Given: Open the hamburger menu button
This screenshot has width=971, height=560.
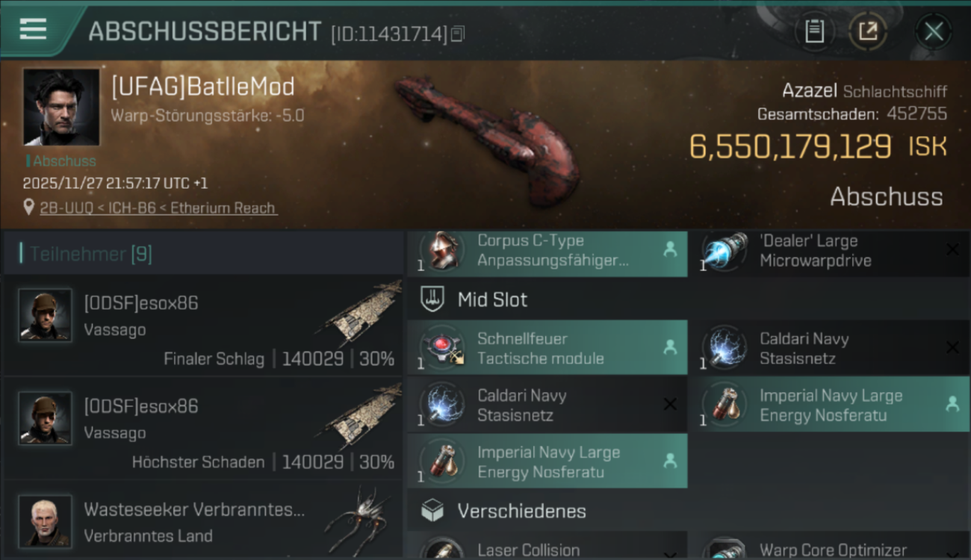Looking at the screenshot, I should click(x=33, y=29).
